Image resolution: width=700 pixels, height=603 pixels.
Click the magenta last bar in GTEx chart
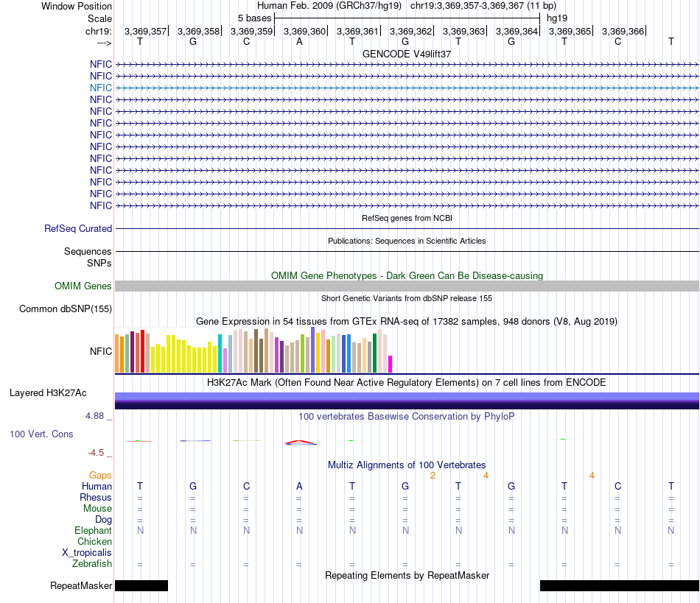(391, 364)
